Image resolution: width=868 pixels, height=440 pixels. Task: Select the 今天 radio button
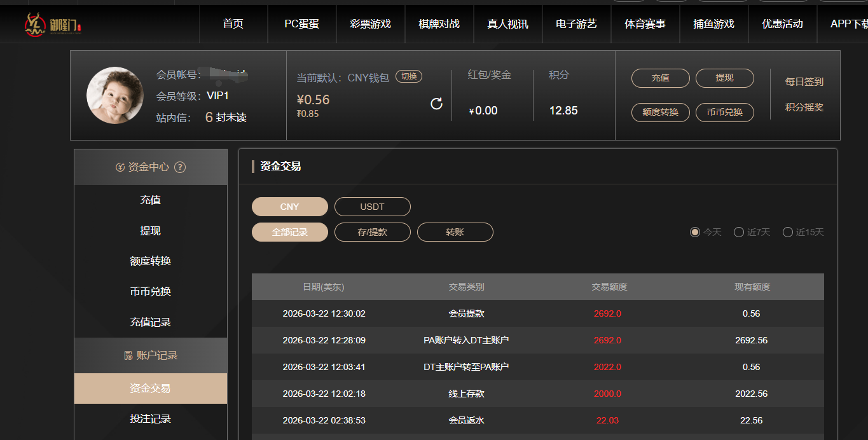coord(695,232)
